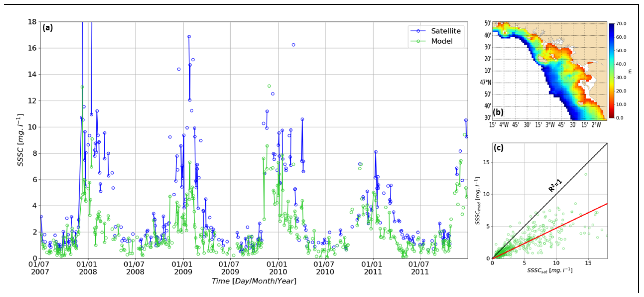Click the SSSCsat x-axis title of scatter plot
This screenshot has height=297, width=644.
(550, 271)
